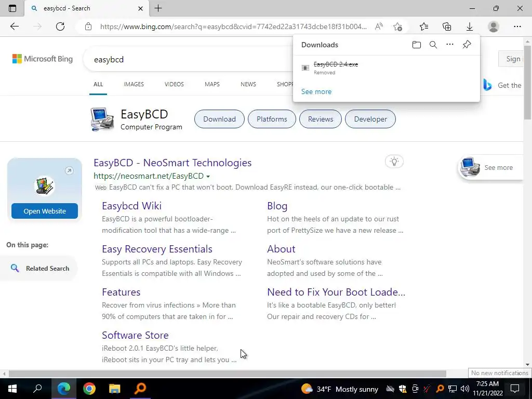Open the Blog sitelink
This screenshot has width=532, height=399.
tap(277, 206)
